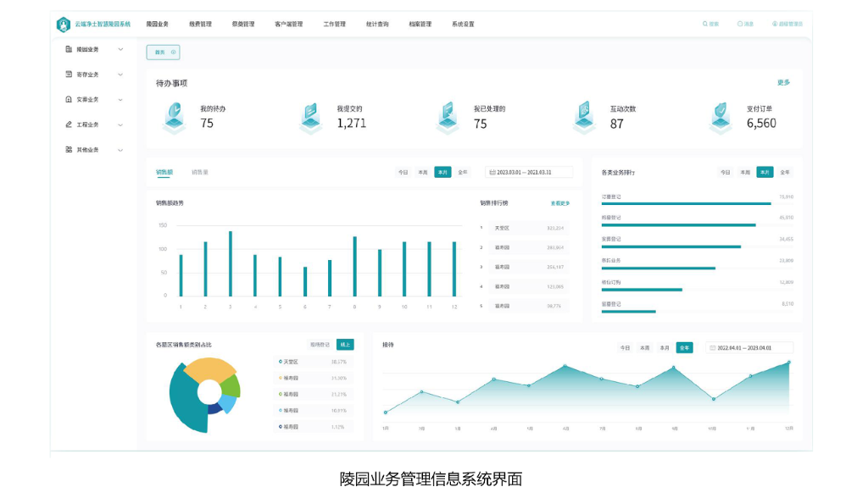
Task: Click the 天堂区 legend dot in the pie chart
Action: 281,362
